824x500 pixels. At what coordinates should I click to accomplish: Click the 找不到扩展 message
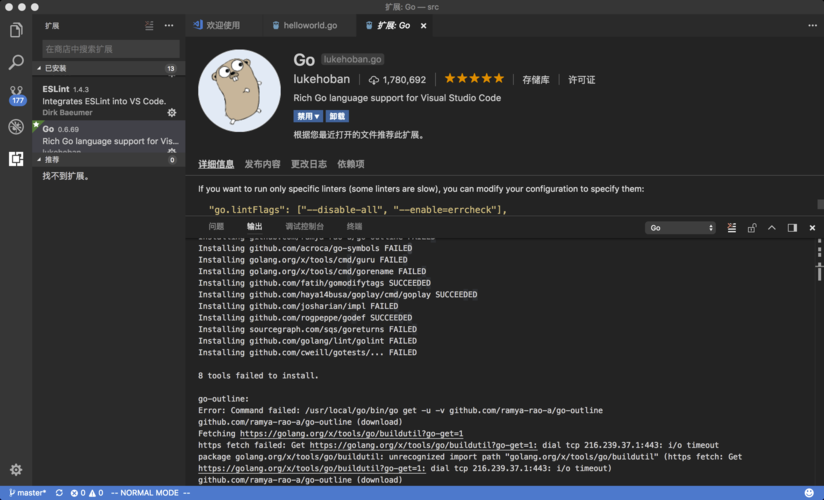click(x=66, y=176)
